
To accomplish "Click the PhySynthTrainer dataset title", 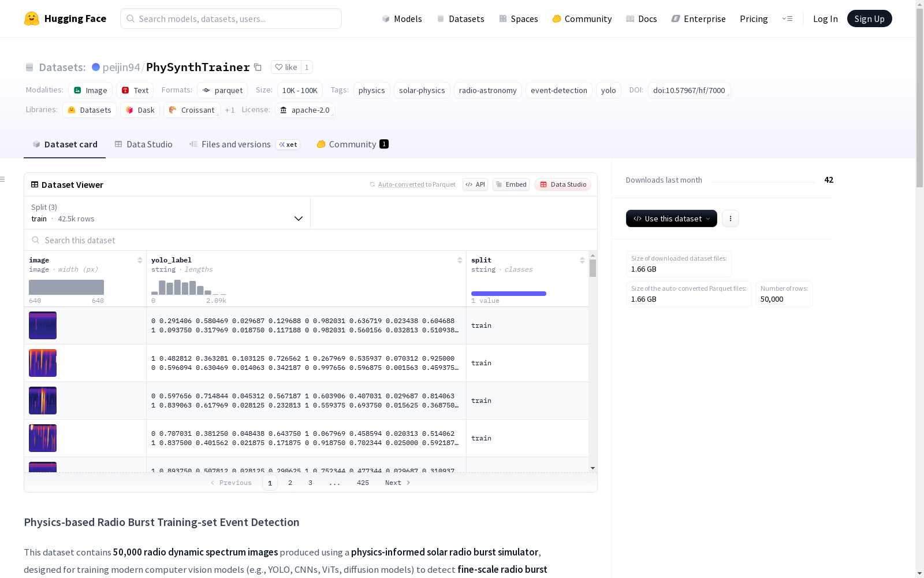I will 198,67.
